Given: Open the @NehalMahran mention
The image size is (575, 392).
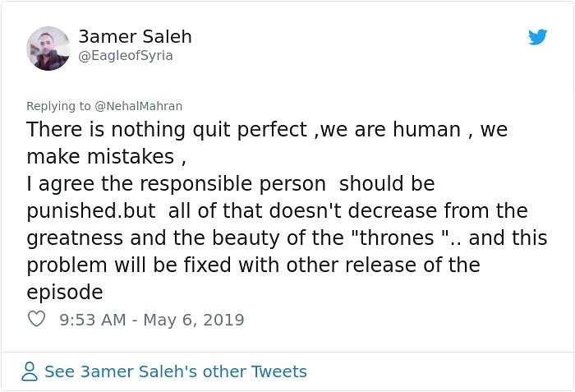Looking at the screenshot, I should pos(138,106).
